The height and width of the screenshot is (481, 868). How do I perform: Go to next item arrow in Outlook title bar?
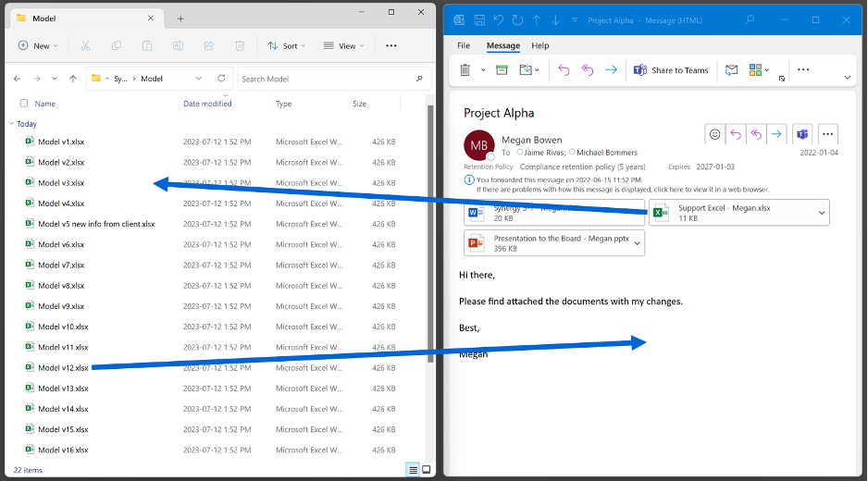point(556,20)
